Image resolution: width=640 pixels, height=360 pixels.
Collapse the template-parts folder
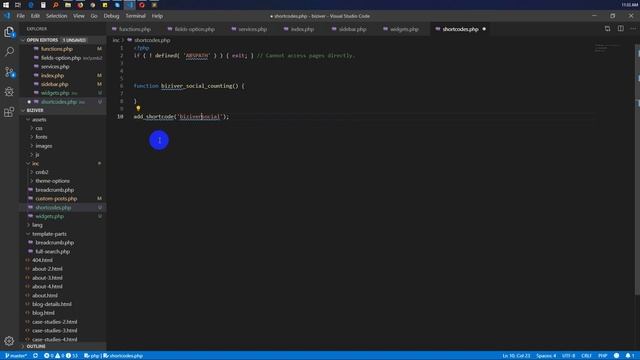click(x=63, y=234)
